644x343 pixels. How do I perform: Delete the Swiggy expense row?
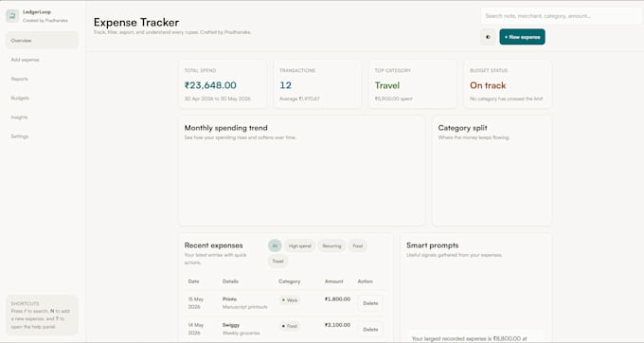(370, 330)
